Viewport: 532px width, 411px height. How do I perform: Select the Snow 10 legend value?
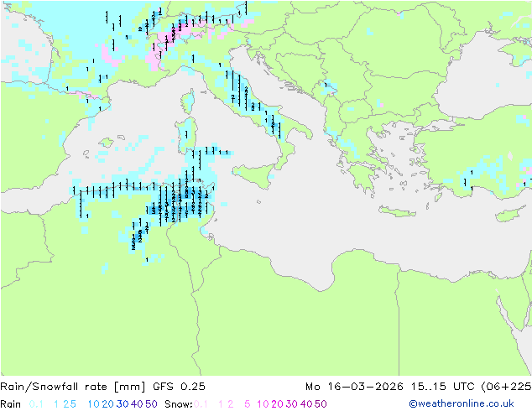click(263, 404)
